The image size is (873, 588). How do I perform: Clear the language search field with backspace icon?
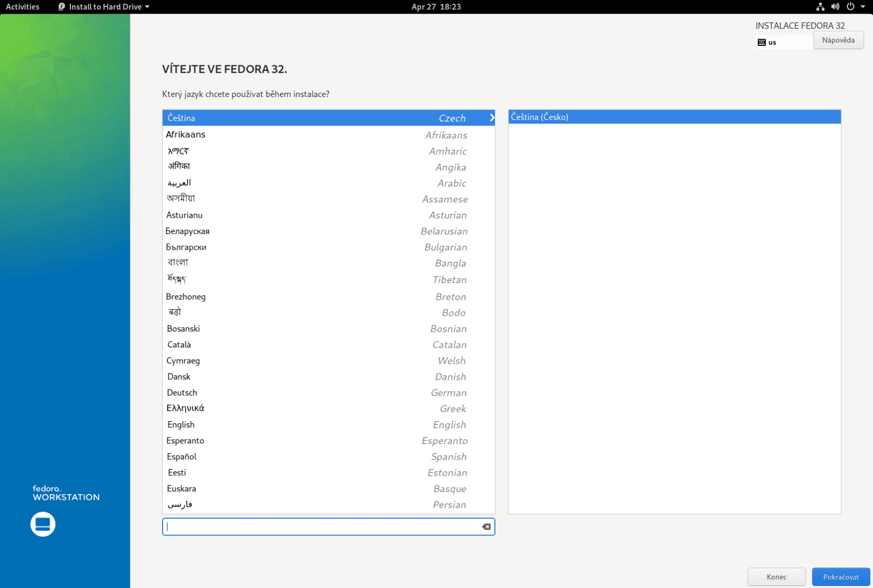coord(486,526)
